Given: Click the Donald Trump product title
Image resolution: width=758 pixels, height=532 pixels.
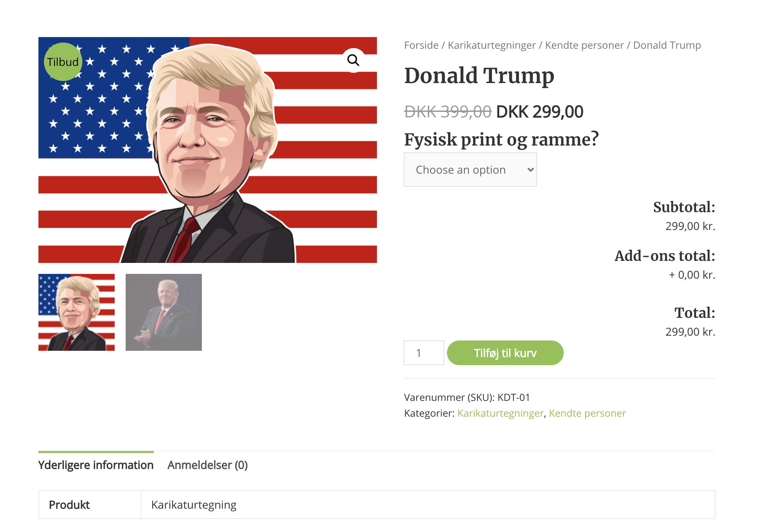Looking at the screenshot, I should (x=479, y=76).
